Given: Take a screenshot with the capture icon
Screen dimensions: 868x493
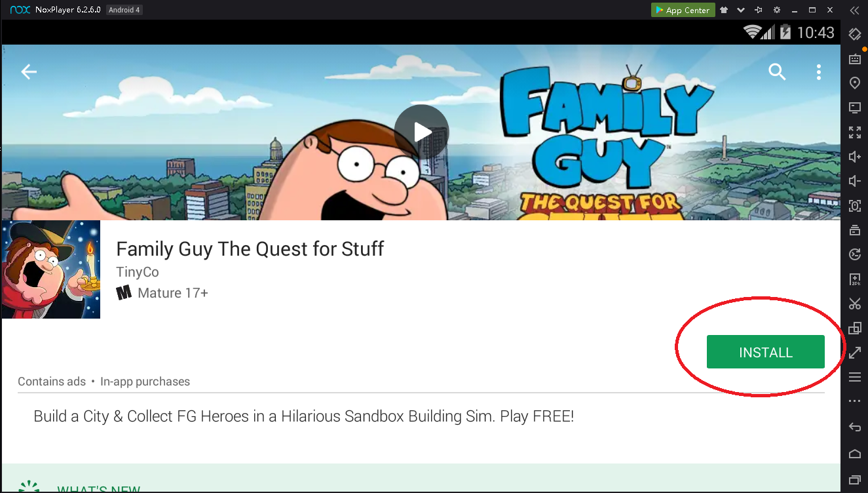Looking at the screenshot, I should 855,206.
